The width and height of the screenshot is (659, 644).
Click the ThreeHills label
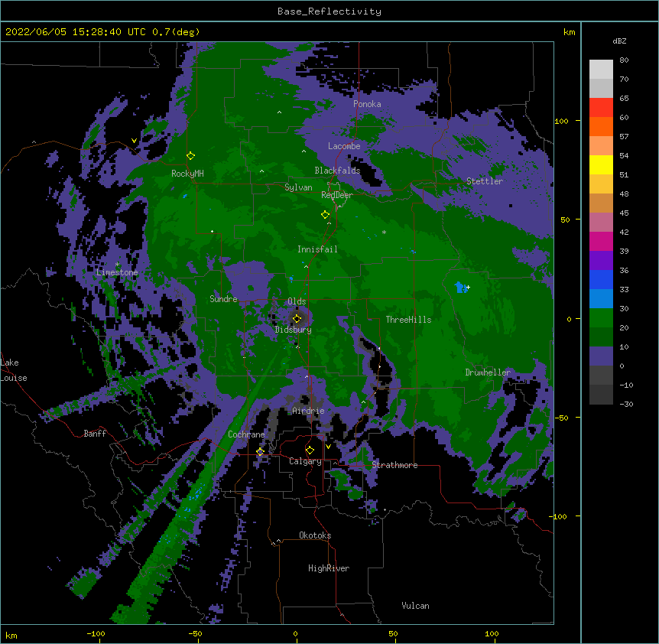(x=408, y=320)
